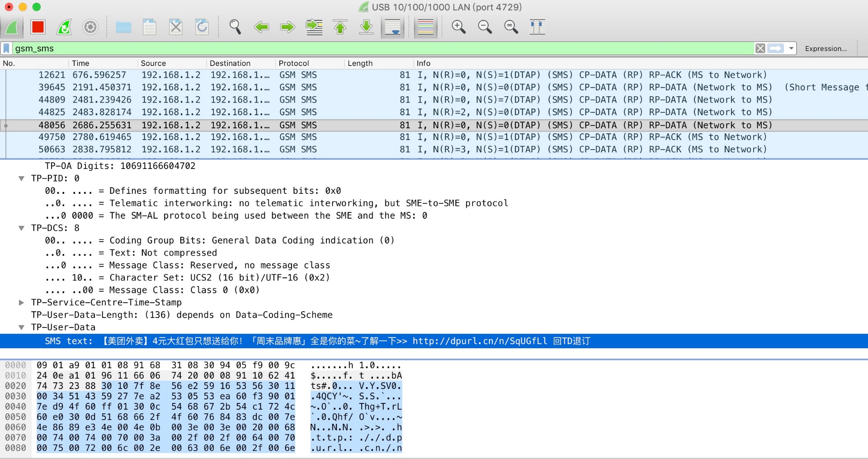
Task: Click the find packet magnifier icon
Action: [x=235, y=27]
